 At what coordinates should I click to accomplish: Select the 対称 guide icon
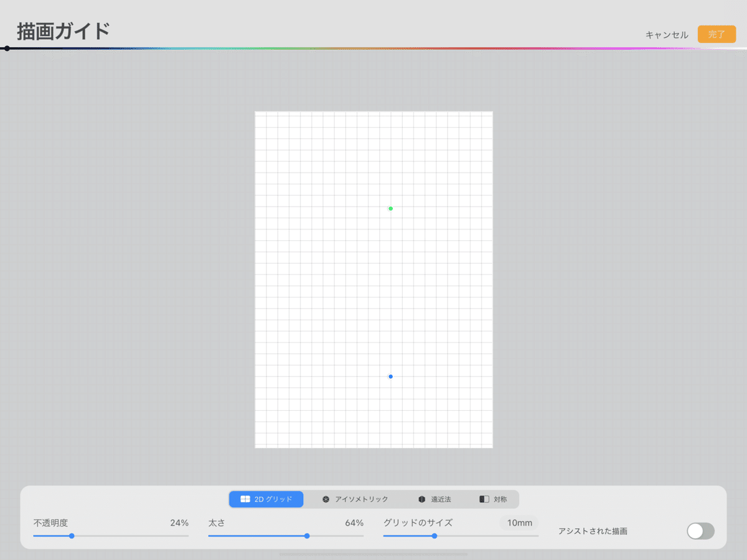click(496, 499)
